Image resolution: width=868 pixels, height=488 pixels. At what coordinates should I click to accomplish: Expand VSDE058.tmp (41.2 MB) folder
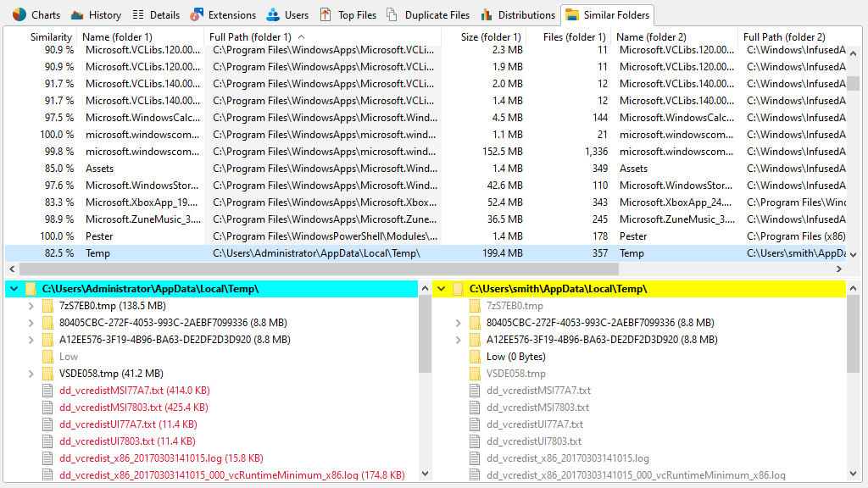[x=31, y=374]
